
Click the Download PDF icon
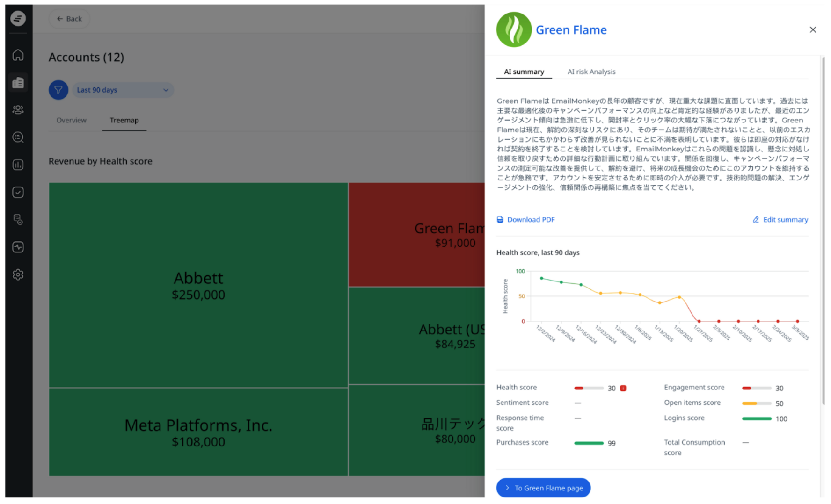(500, 220)
